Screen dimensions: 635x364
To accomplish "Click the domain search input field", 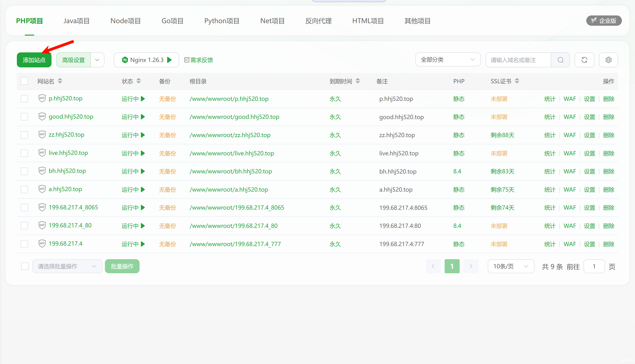I will point(518,60).
